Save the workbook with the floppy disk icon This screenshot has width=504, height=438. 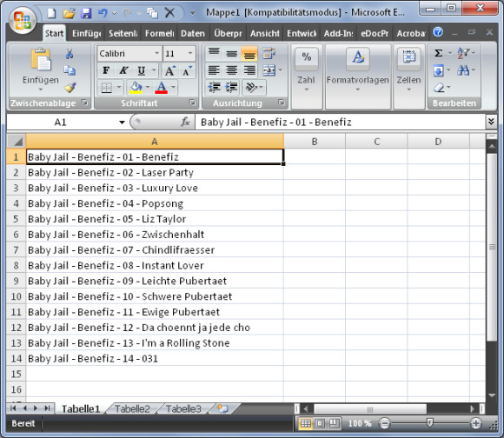(86, 13)
